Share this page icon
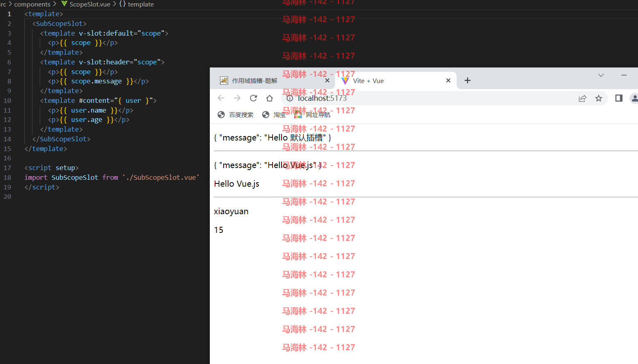The image size is (638, 364). 583,98
